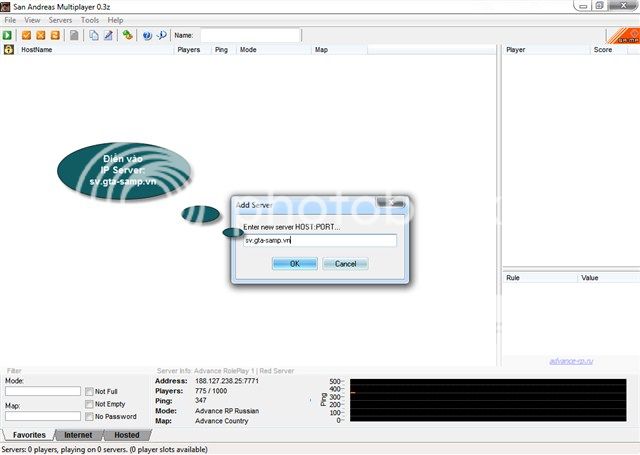Switch to the Hosted tab
The height and width of the screenshot is (455, 640).
pyautogui.click(x=127, y=435)
